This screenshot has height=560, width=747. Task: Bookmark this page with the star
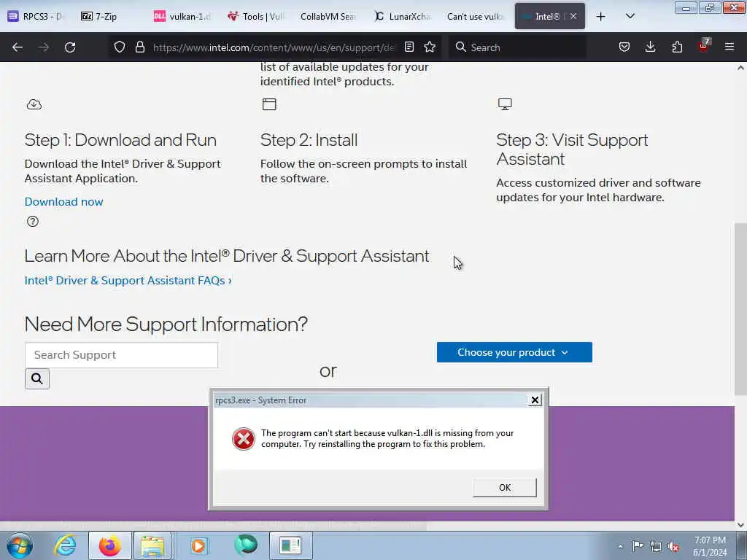(430, 47)
